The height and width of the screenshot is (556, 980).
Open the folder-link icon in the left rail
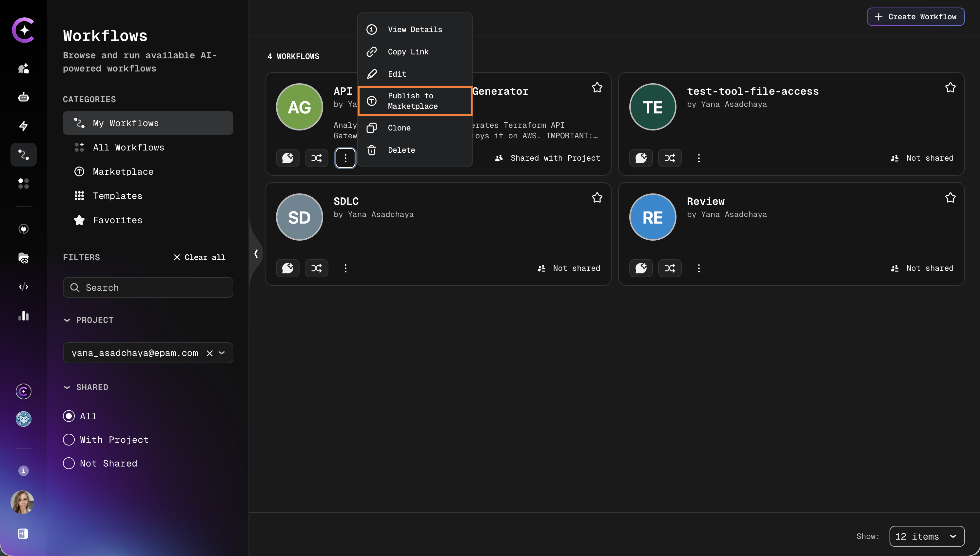23,258
